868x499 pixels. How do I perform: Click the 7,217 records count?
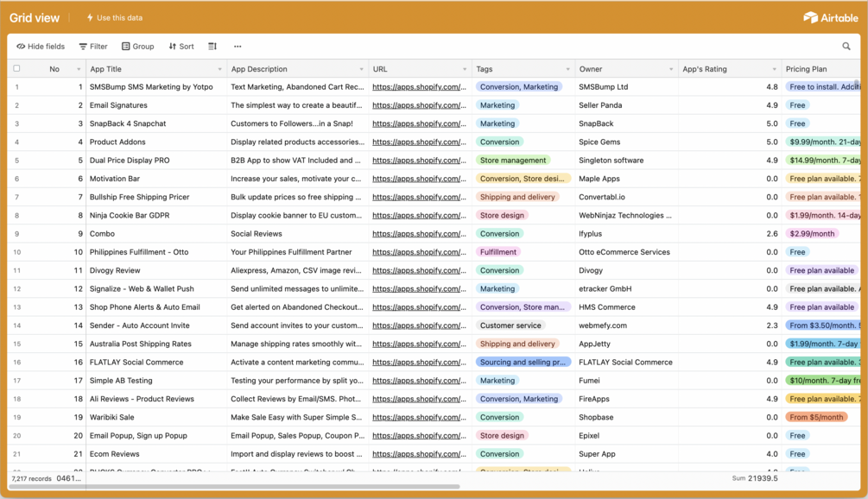[x=32, y=478]
